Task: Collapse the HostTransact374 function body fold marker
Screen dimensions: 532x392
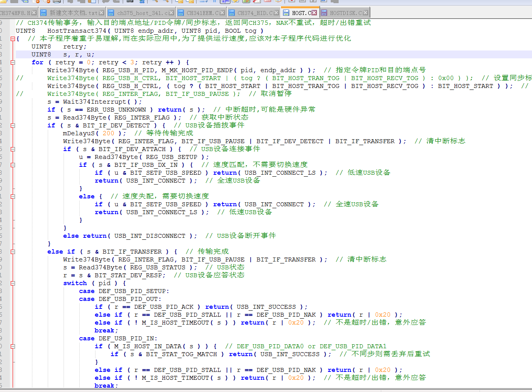Action: 13,39
